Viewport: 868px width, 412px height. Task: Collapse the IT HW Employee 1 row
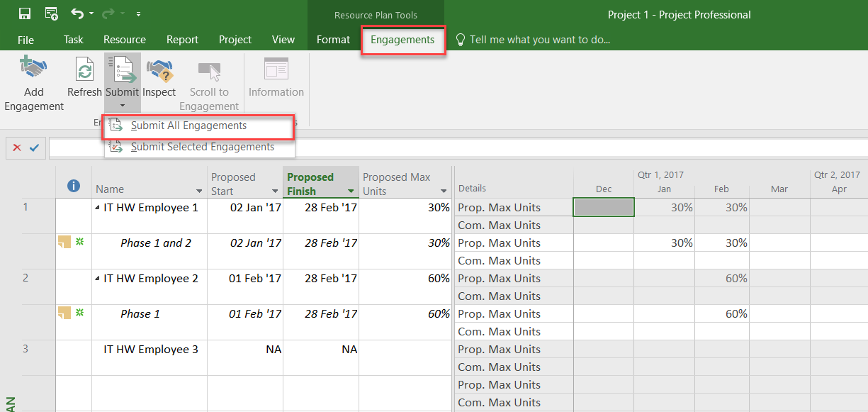(98, 208)
